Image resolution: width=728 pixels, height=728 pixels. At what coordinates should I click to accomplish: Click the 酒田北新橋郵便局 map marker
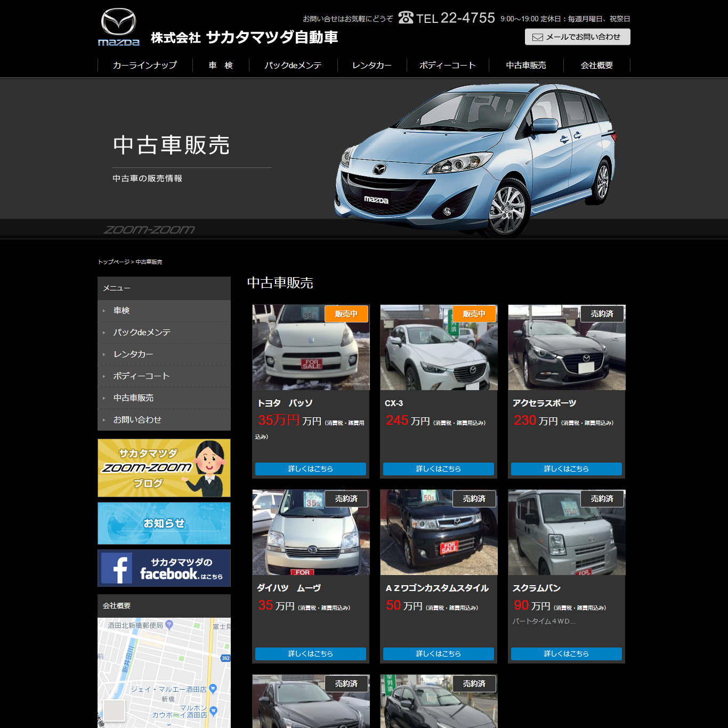[169, 624]
